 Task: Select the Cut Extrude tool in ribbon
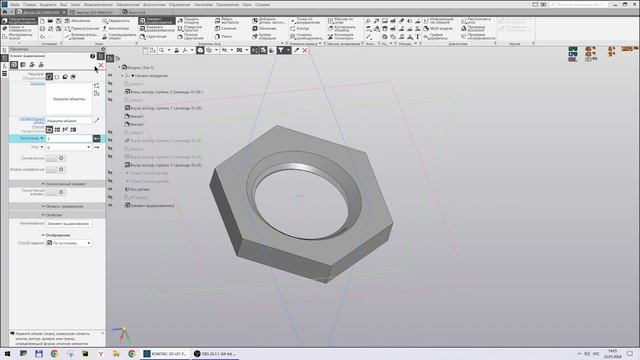(156, 29)
